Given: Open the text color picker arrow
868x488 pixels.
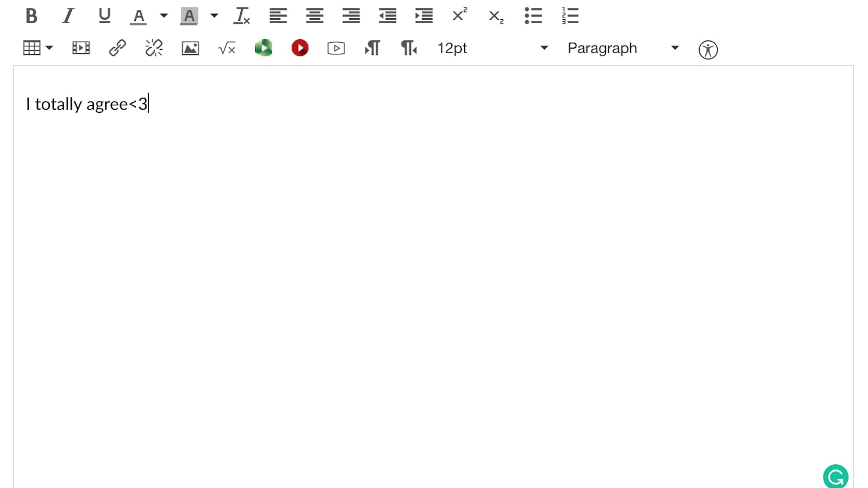Looking at the screenshot, I should [x=164, y=16].
